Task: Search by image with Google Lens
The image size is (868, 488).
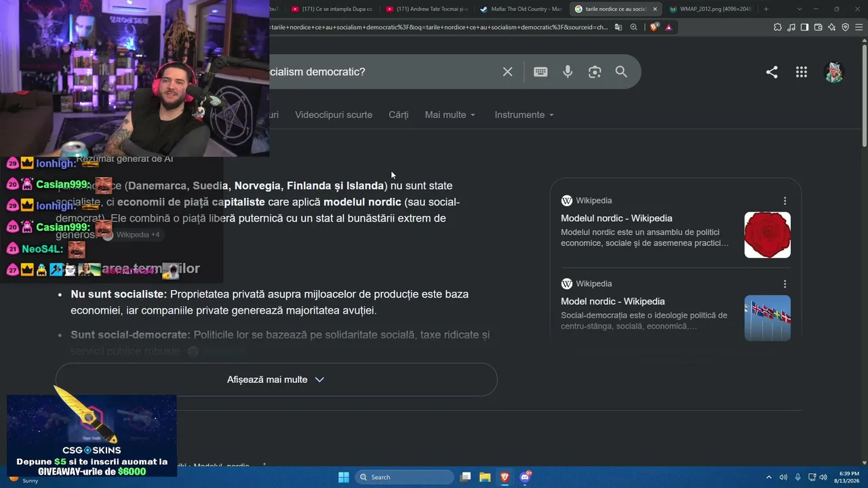Action: pos(595,72)
